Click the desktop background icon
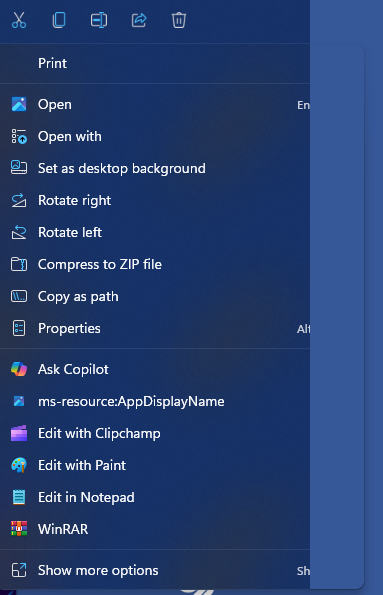This screenshot has width=383, height=595. (x=19, y=167)
